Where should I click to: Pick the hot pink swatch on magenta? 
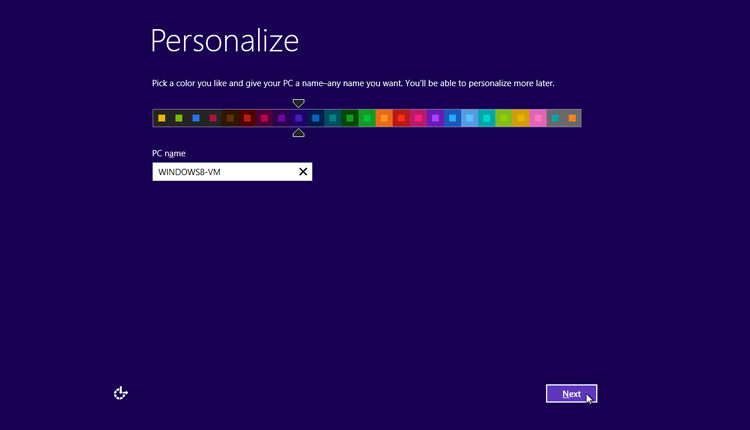pos(419,118)
